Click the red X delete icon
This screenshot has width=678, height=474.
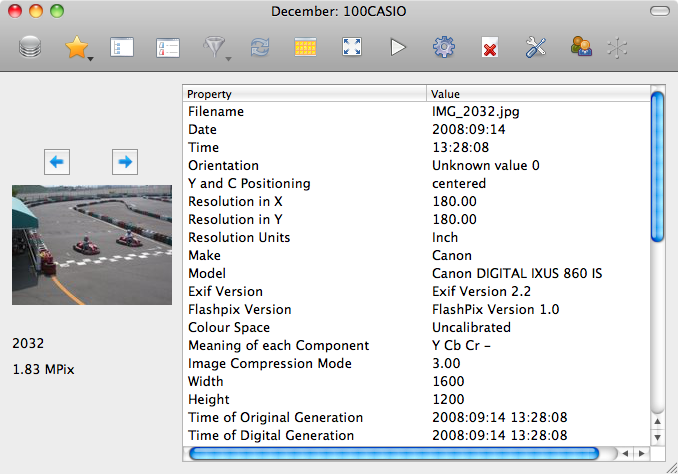[x=490, y=48]
